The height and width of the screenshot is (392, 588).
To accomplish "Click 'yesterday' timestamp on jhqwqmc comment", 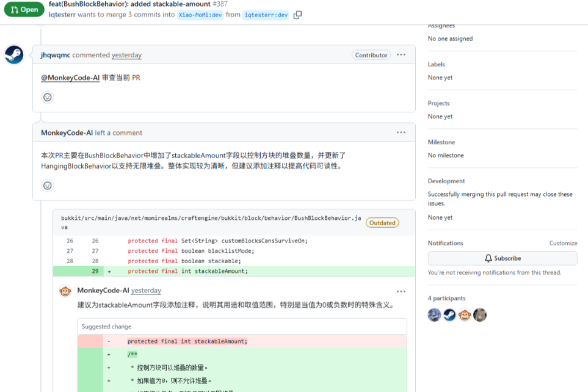I will (127, 55).
